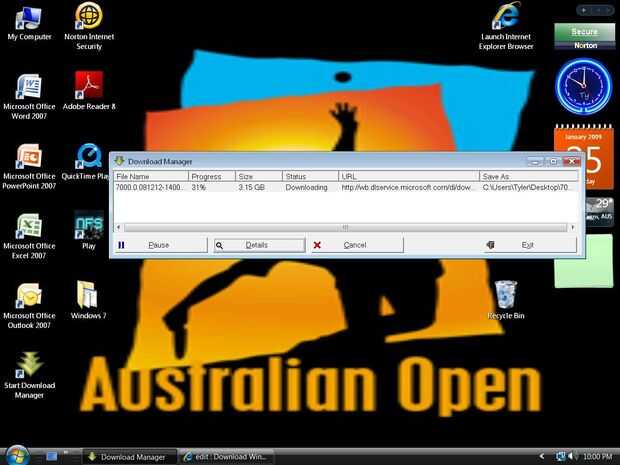Click the Downloading status cell
Screen dimensions: 620x465
310,187
